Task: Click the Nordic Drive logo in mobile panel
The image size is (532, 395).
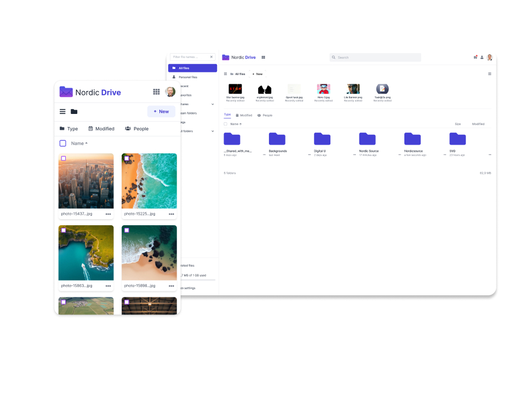Action: [90, 92]
